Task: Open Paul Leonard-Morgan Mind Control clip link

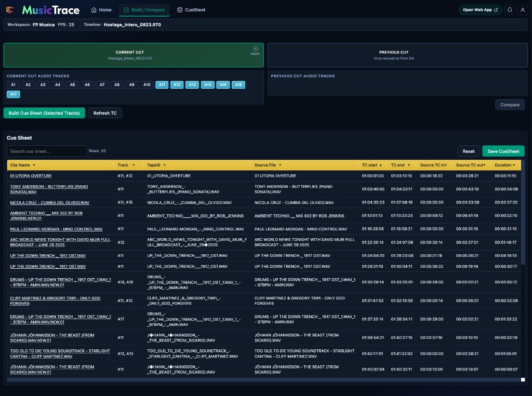Action: click(56, 229)
